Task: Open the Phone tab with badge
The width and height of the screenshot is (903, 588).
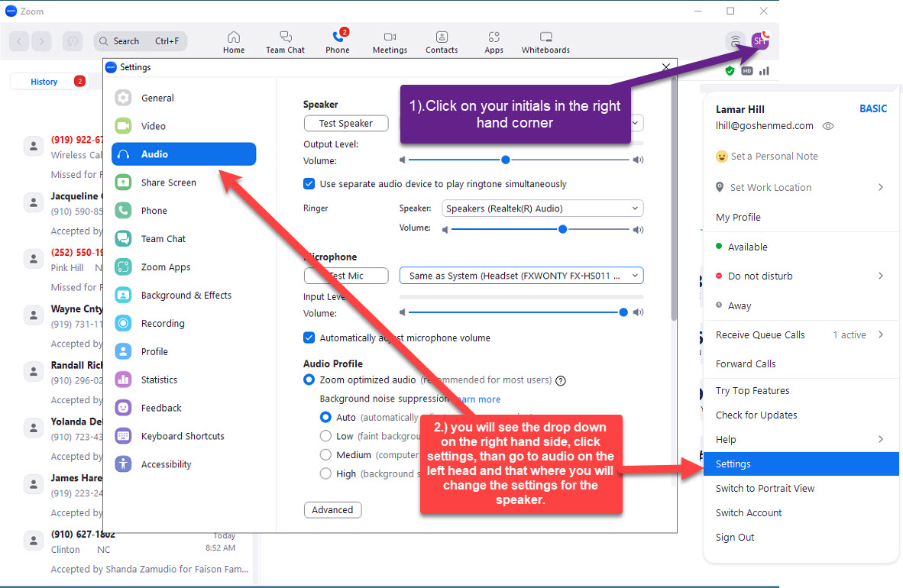Action: pyautogui.click(x=338, y=42)
